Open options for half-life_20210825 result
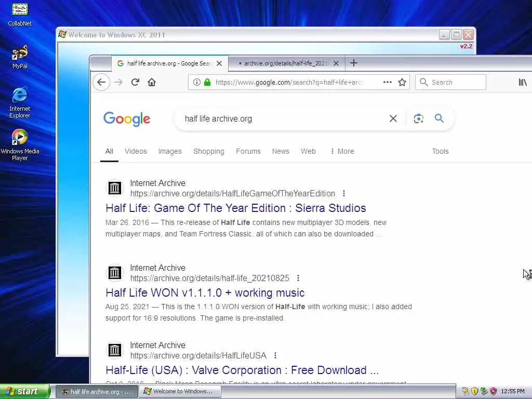This screenshot has height=399, width=532. click(x=298, y=278)
